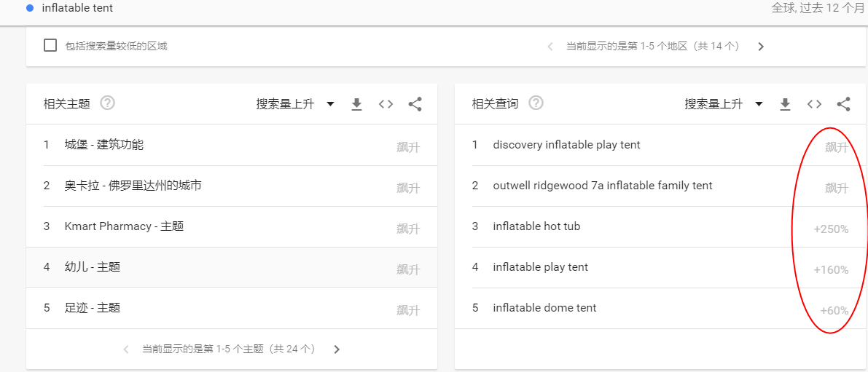Screen dimensions: 868x372
Task: Go to next page of regions (地区)
Action: (x=761, y=47)
